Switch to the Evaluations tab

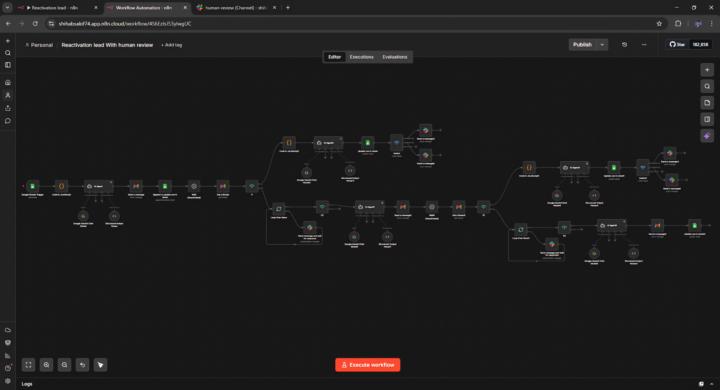click(x=395, y=57)
